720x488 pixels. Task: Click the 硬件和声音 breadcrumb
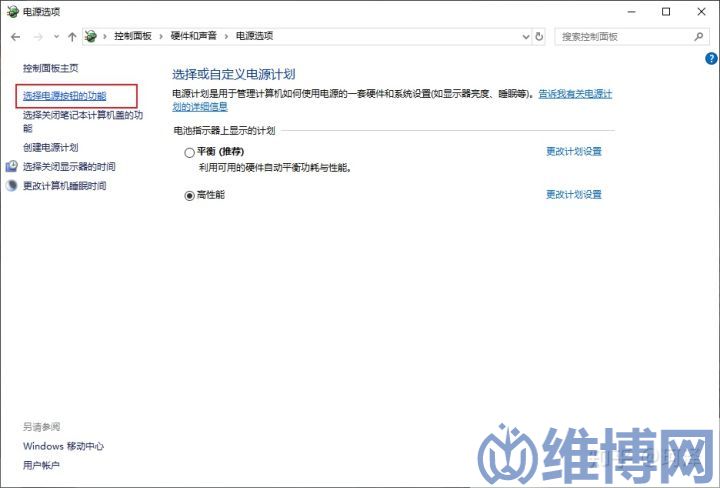click(x=193, y=36)
